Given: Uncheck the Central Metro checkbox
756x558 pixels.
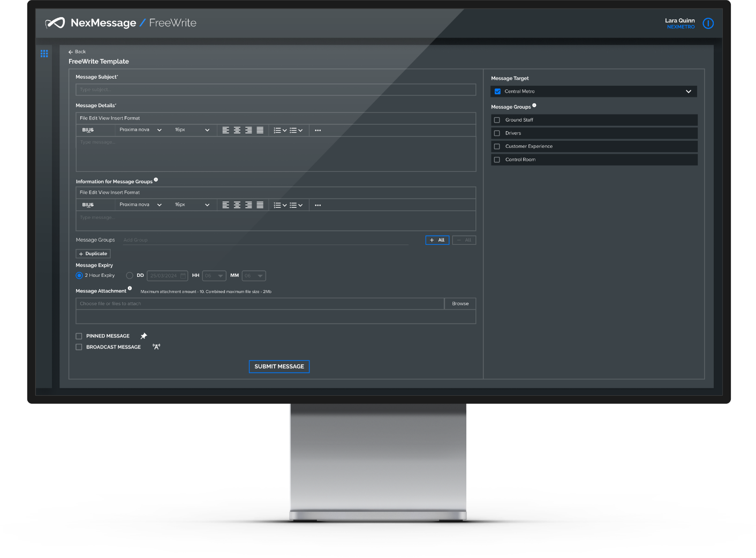Looking at the screenshot, I should click(497, 92).
